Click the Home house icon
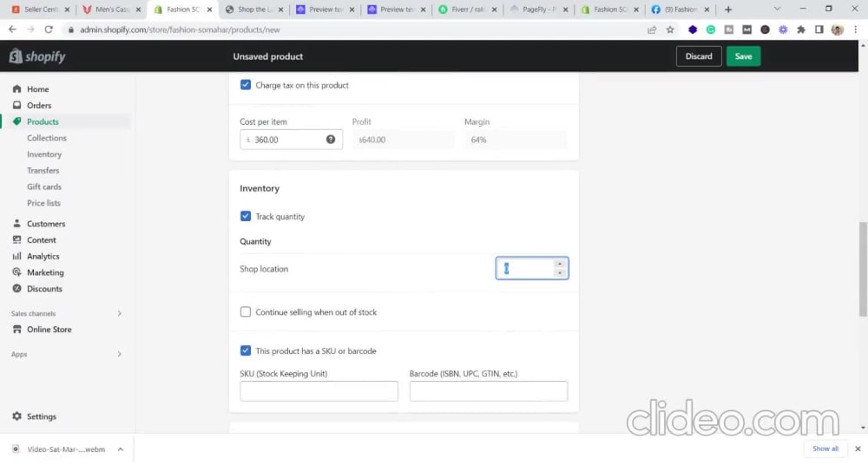The height and width of the screenshot is (465, 868). 16,88
